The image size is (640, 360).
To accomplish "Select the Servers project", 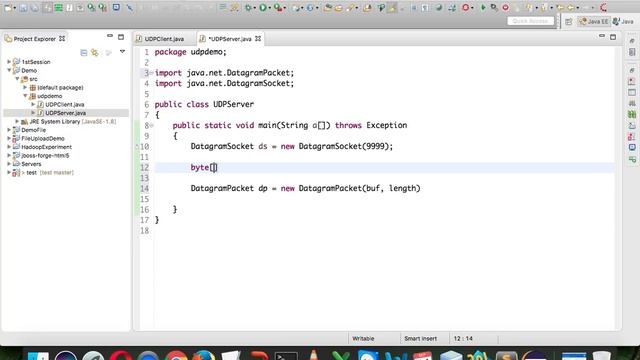I will click(x=31, y=164).
